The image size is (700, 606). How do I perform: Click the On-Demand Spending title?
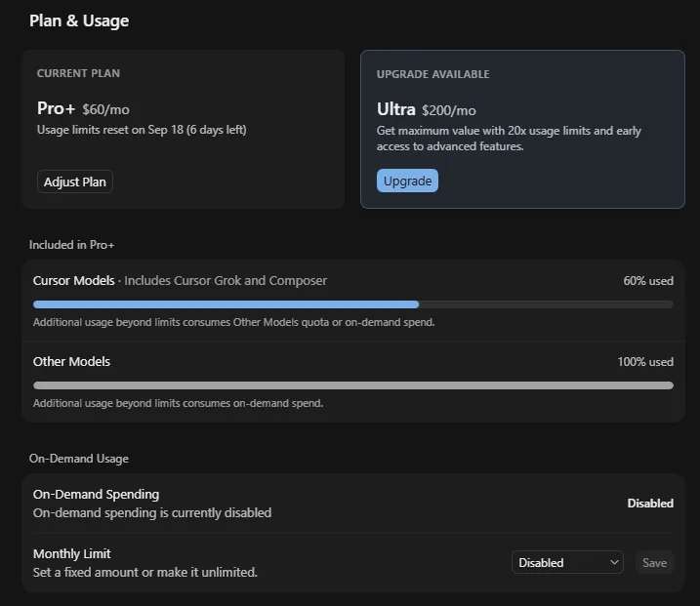click(x=96, y=495)
